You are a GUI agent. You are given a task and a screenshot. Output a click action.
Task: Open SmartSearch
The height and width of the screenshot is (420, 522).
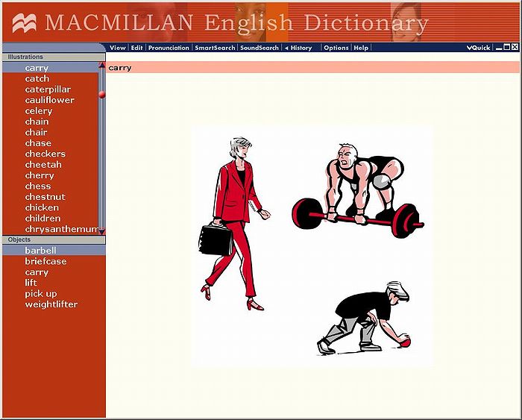point(215,48)
